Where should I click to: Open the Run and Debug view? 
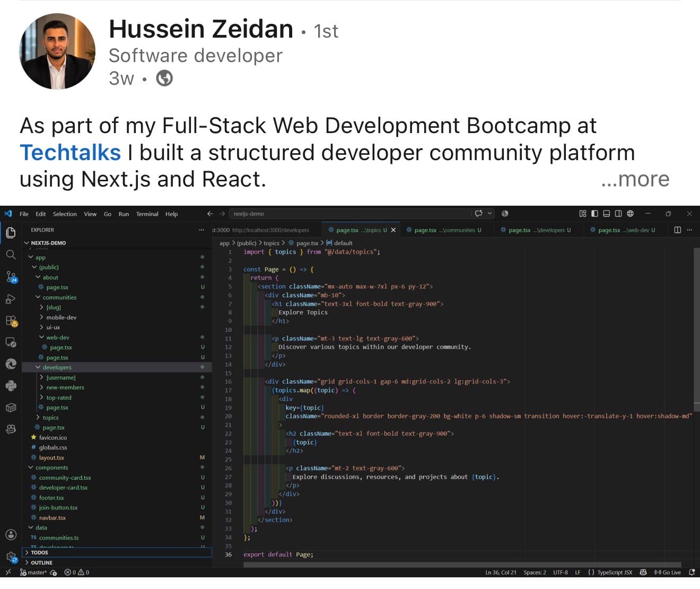(x=11, y=299)
